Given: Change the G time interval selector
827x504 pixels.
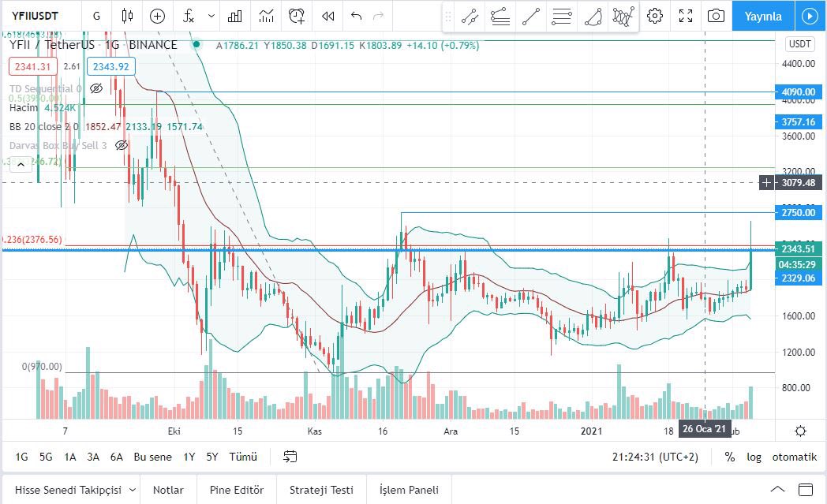Looking at the screenshot, I should 96,16.
